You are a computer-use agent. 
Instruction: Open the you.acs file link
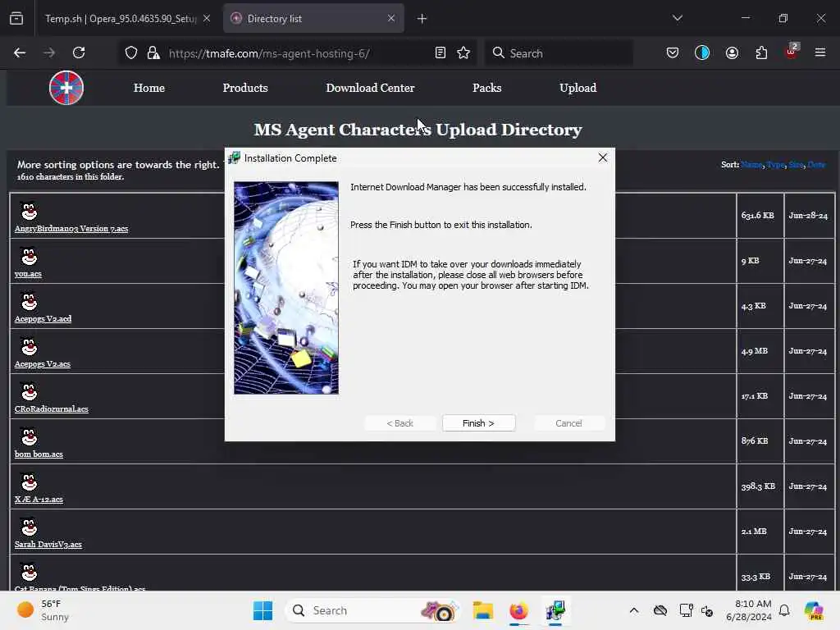28,274
